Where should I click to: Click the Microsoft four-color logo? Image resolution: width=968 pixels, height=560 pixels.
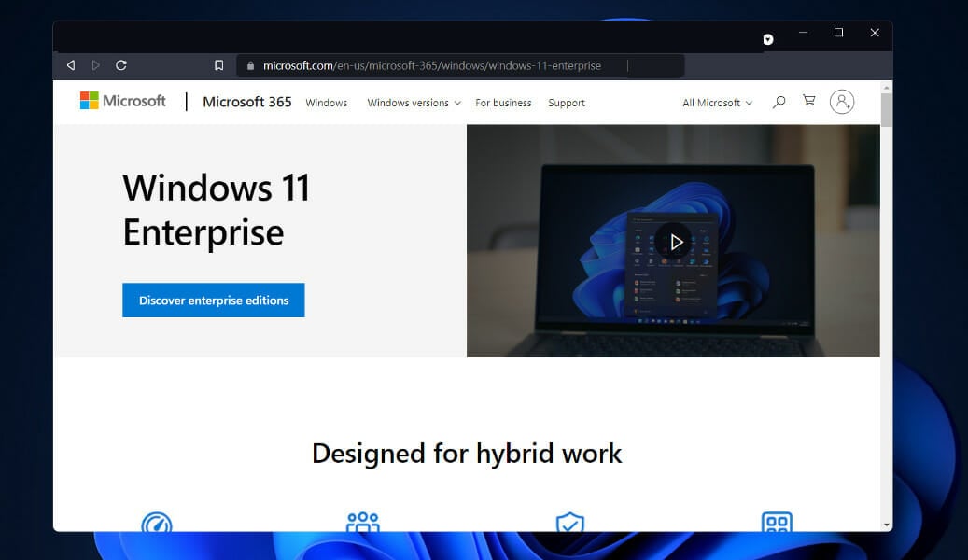(90, 100)
